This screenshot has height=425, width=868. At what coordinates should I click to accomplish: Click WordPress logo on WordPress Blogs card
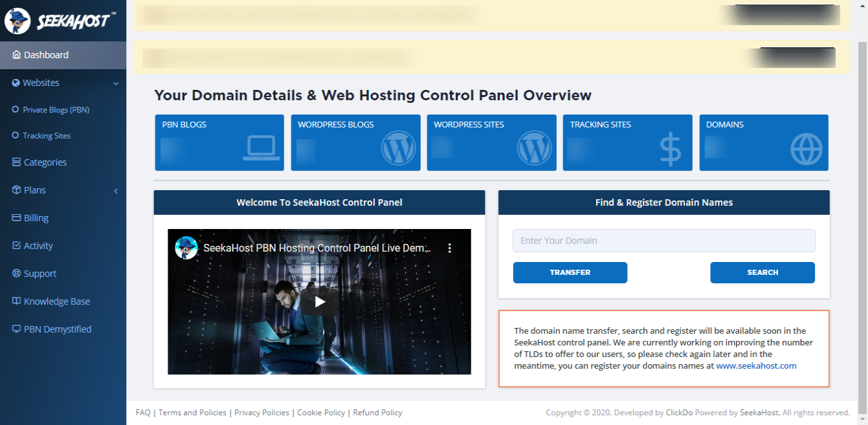pos(398,149)
